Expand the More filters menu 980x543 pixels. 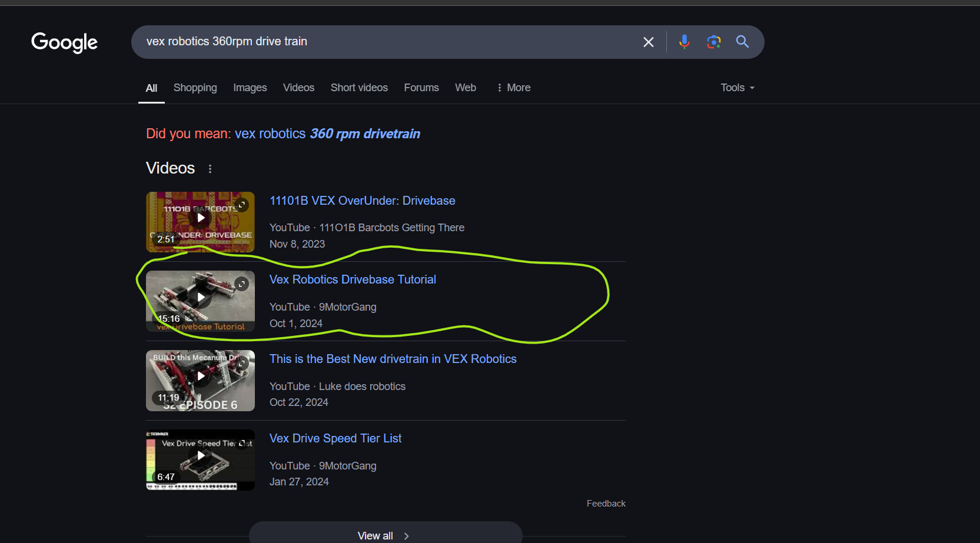click(513, 88)
